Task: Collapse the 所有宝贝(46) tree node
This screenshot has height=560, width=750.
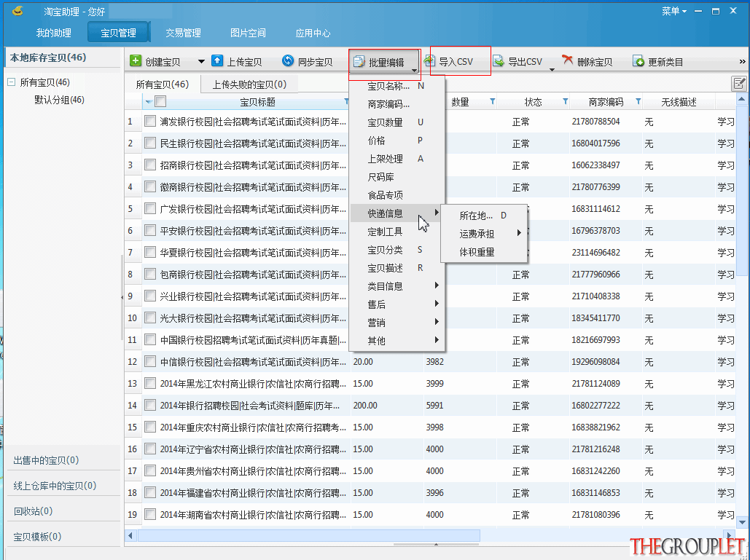Action: coord(12,82)
